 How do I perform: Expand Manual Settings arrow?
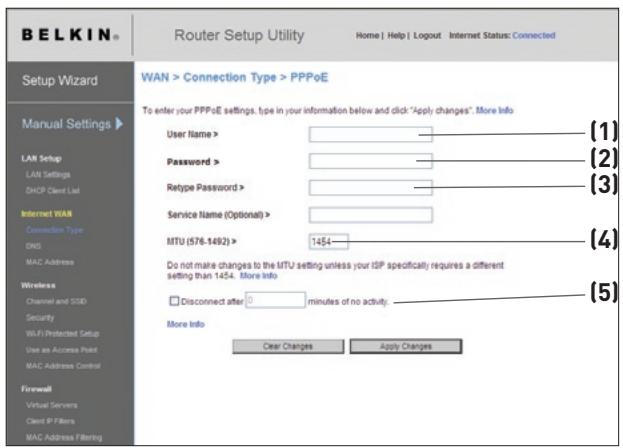119,124
